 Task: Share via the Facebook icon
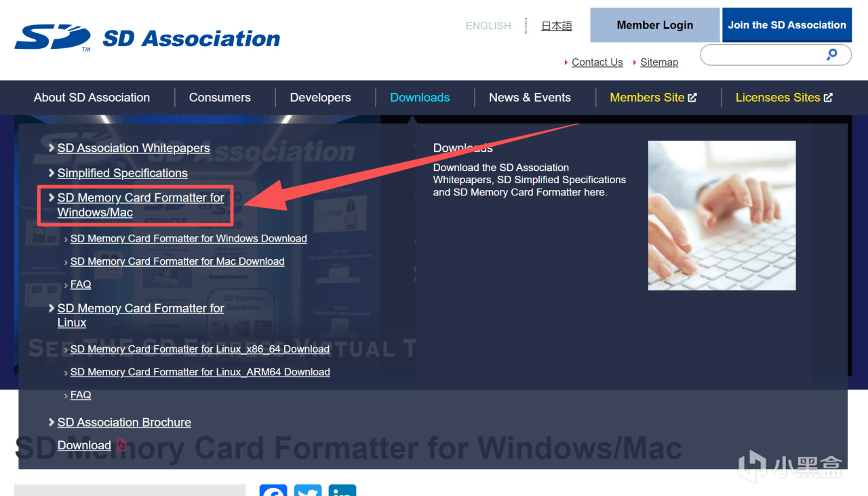[273, 490]
